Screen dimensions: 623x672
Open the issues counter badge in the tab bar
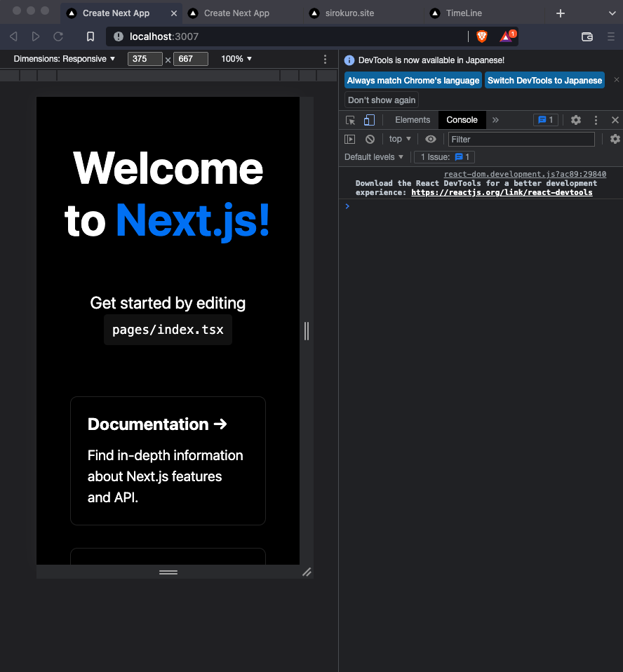545,120
